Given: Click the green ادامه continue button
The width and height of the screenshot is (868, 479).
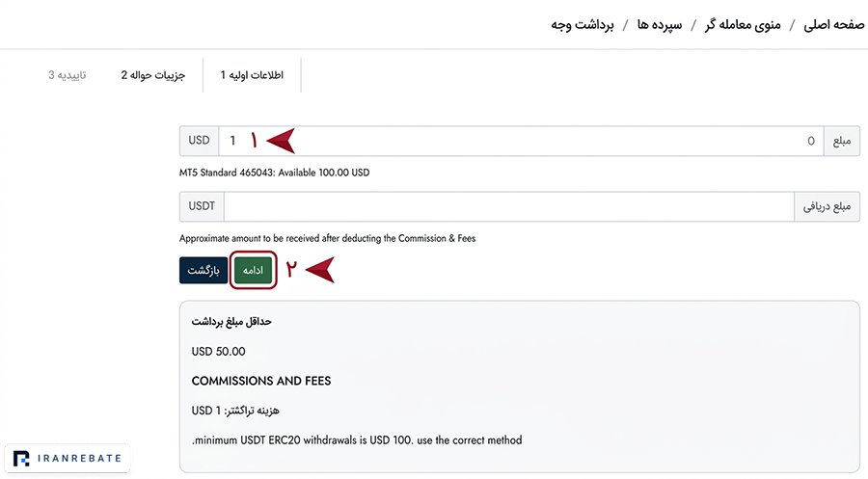Looking at the screenshot, I should (253, 271).
